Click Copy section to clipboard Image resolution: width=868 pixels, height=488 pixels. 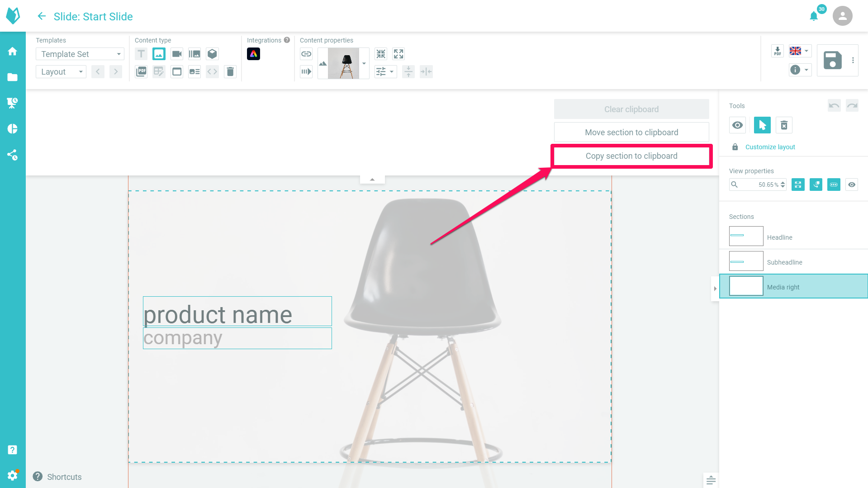click(x=631, y=156)
